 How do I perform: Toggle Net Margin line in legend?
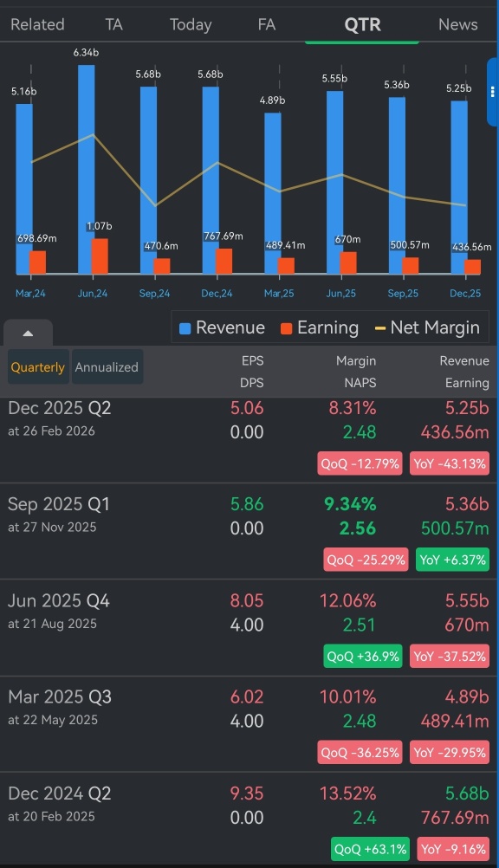tap(427, 327)
